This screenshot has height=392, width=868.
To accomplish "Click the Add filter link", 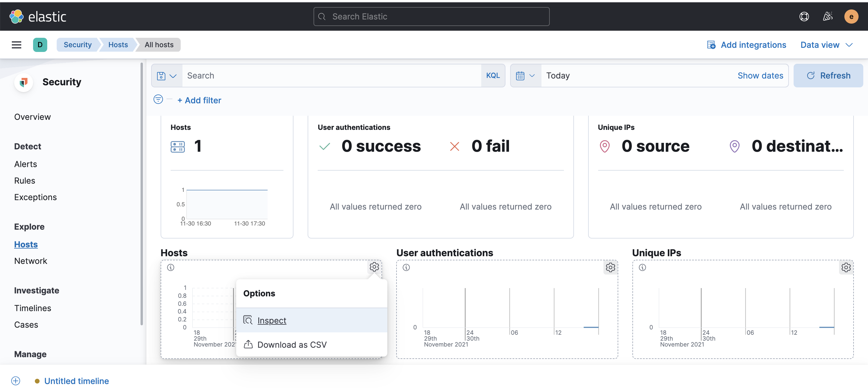I will point(199,100).
